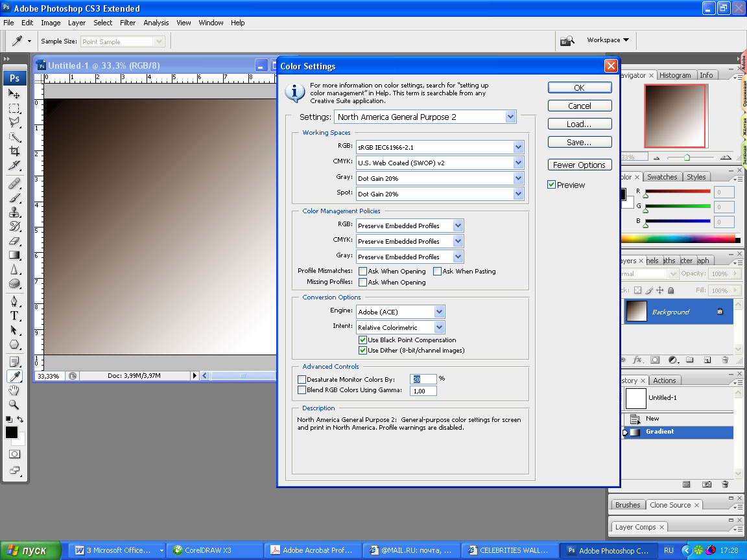Open the Workspace dropdown

coord(608,40)
